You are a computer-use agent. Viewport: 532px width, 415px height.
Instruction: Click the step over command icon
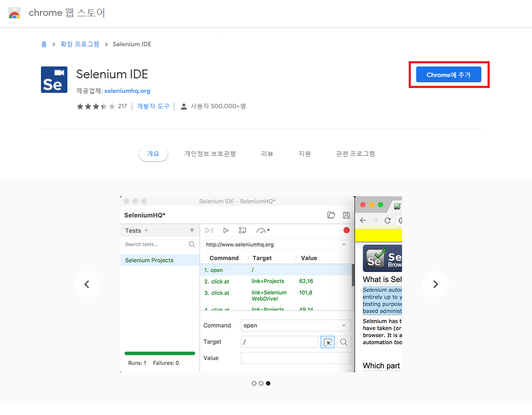tap(242, 230)
